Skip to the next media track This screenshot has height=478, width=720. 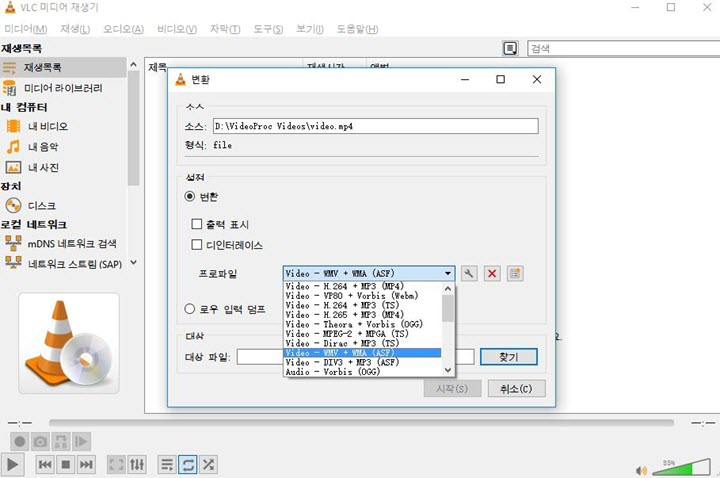pos(86,465)
